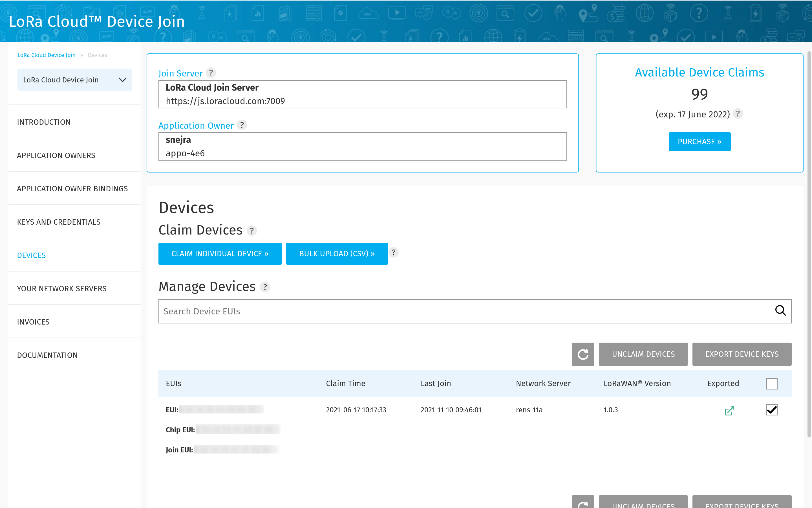Click the page vertical scrollbar

809,244
